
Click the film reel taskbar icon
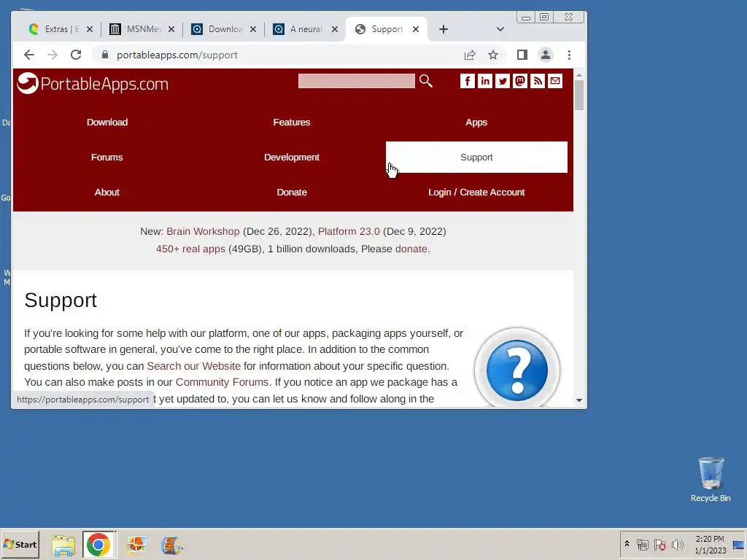(171, 545)
